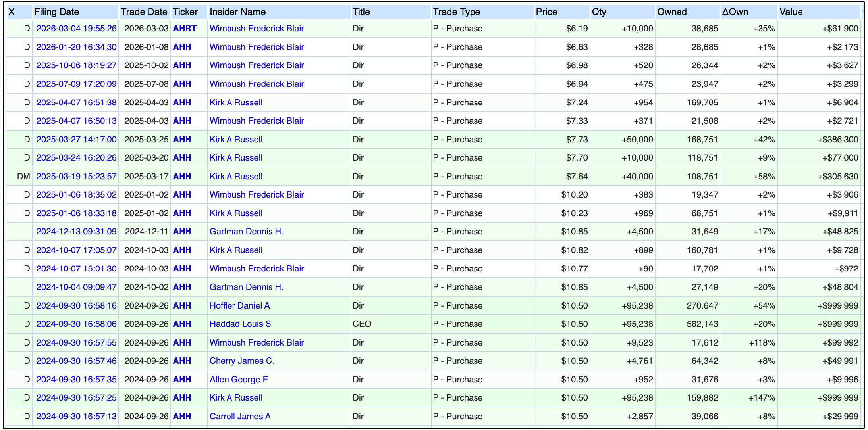
Task: Click the AHRT ticker link
Action: [x=184, y=29]
